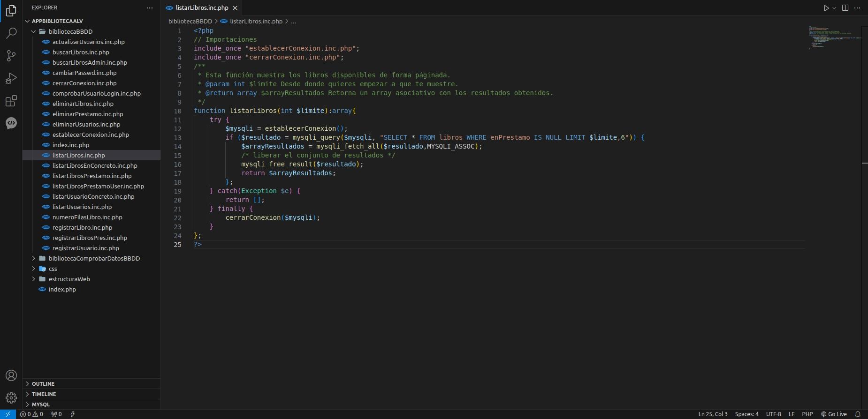Change indentation Spaces: 4
The height and width of the screenshot is (419, 868).
(x=746, y=414)
